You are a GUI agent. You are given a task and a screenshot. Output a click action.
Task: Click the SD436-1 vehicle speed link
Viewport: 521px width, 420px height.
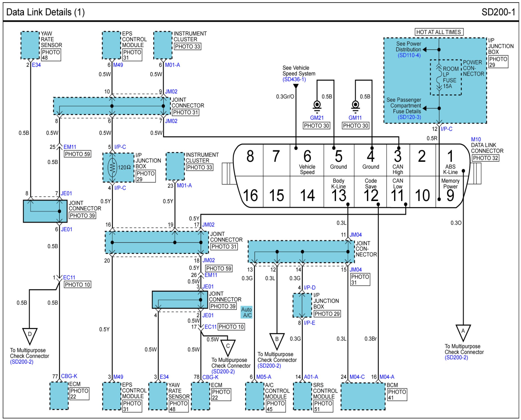[x=294, y=79]
